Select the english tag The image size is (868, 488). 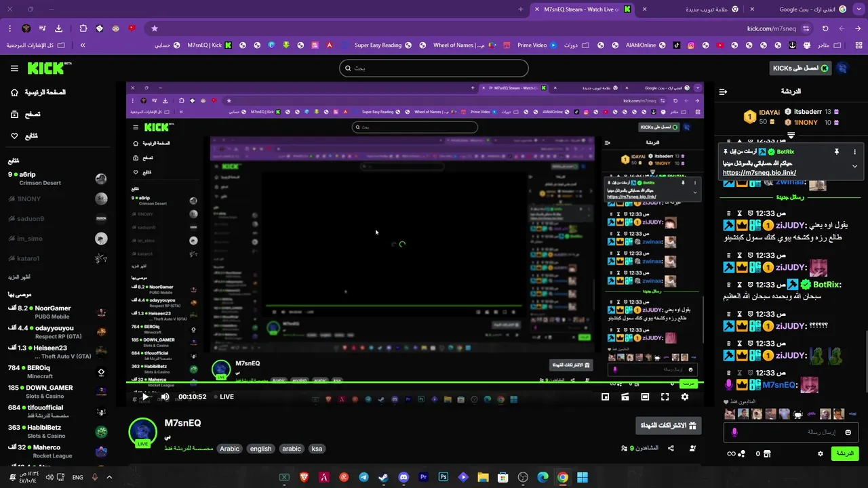coord(260,449)
